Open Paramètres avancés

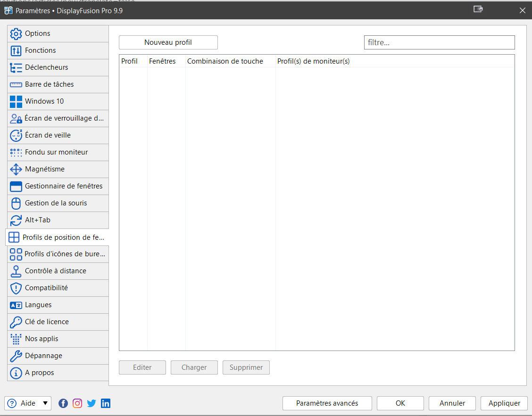tap(327, 403)
